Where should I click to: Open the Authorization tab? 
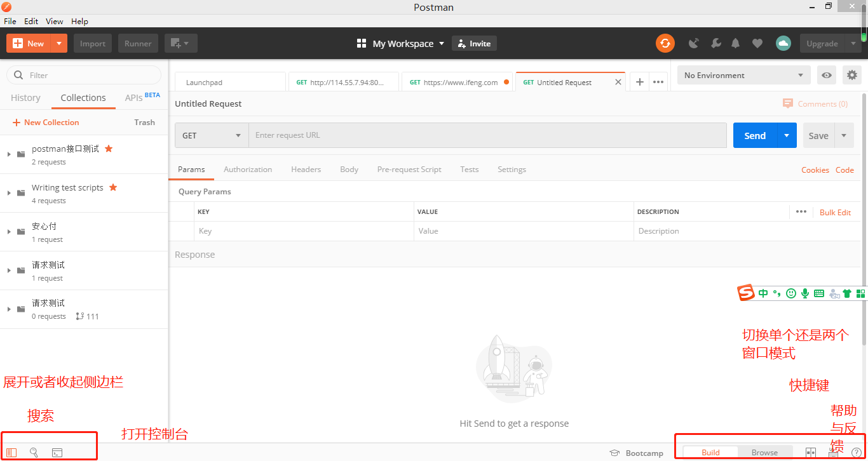click(248, 170)
